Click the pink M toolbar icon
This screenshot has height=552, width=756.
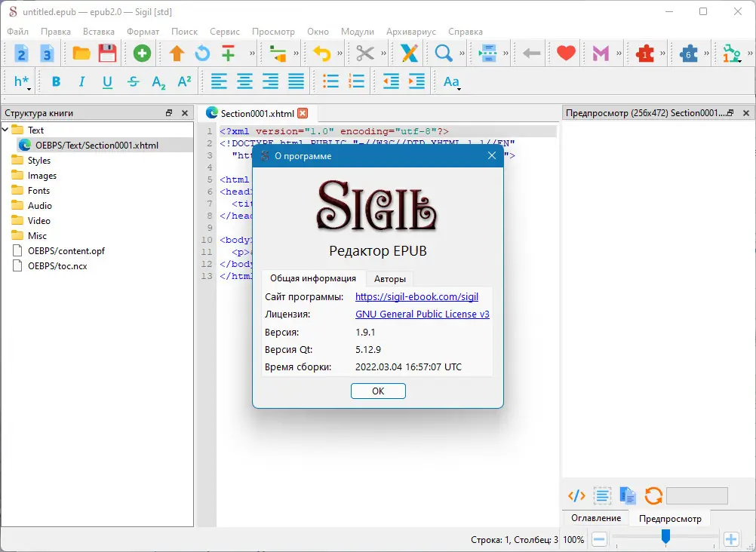point(601,53)
